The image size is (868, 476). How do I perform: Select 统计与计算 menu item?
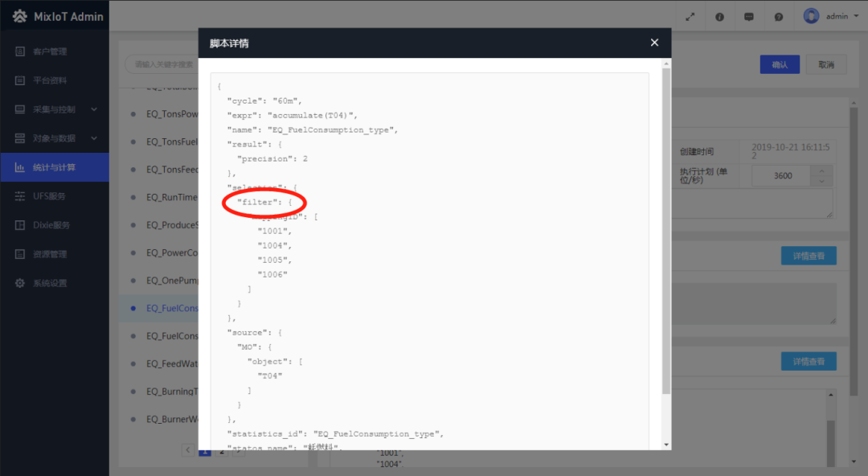55,167
